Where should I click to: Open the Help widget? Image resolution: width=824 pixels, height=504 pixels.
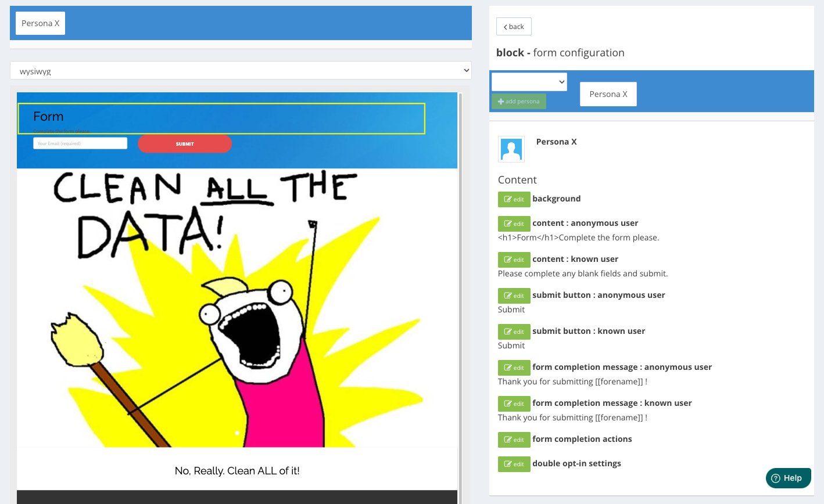[788, 478]
